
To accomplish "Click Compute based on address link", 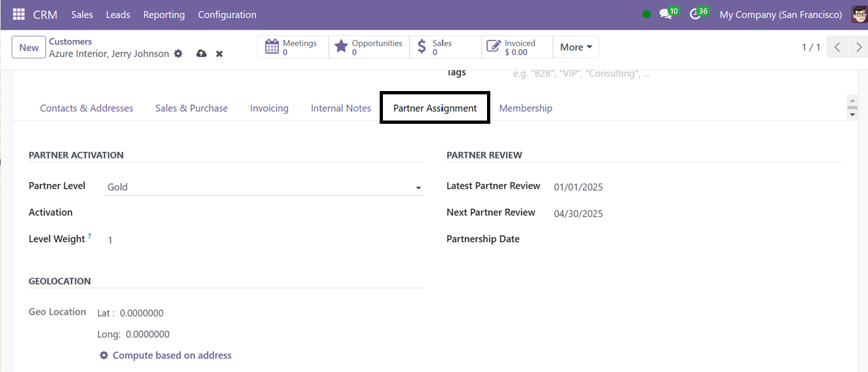I will [172, 355].
